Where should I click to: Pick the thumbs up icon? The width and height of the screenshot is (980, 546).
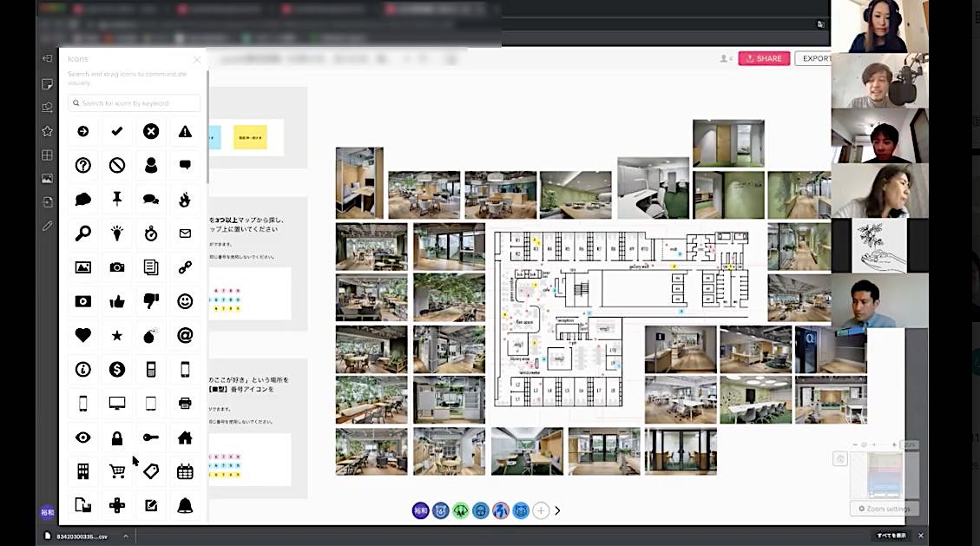(117, 301)
